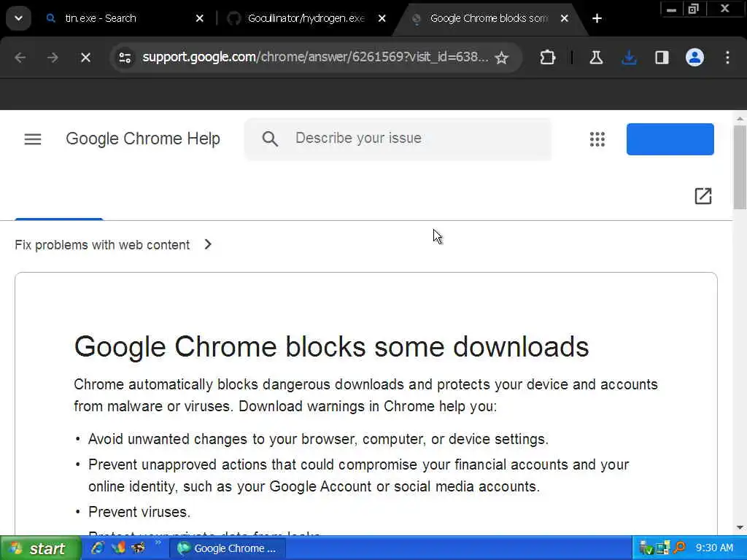Click the third quick launch icon
The height and width of the screenshot is (560, 747).
tap(138, 548)
